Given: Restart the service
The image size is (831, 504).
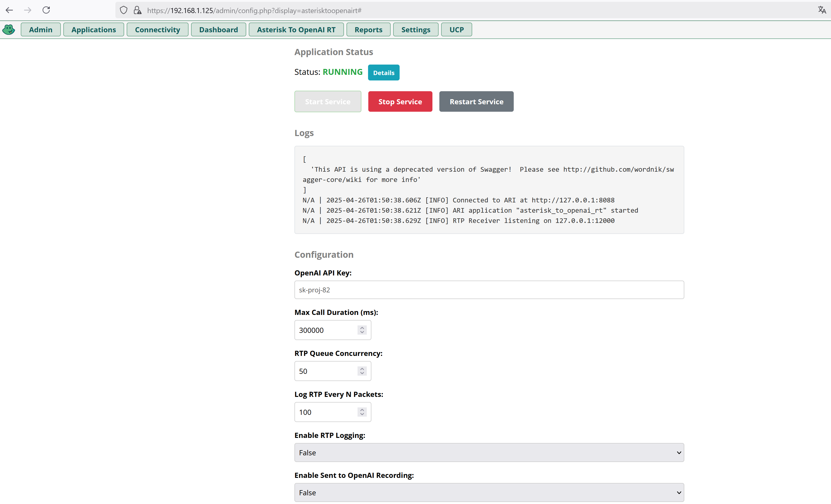Looking at the screenshot, I should point(477,102).
